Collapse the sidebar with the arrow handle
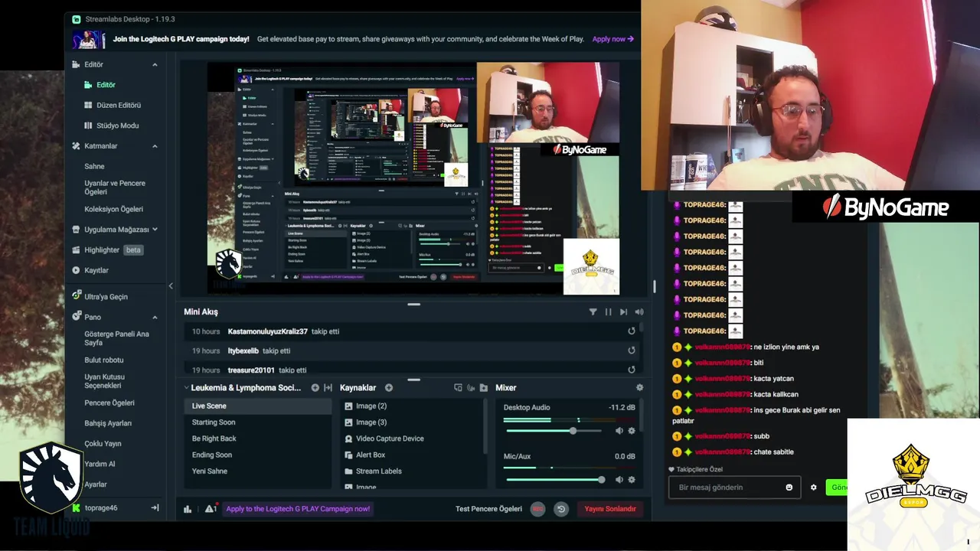 pyautogui.click(x=171, y=286)
